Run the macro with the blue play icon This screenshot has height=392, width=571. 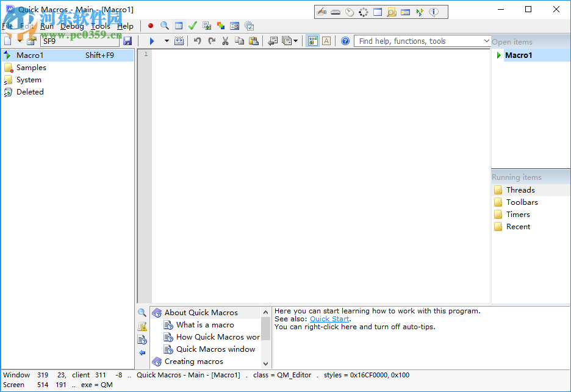point(152,41)
